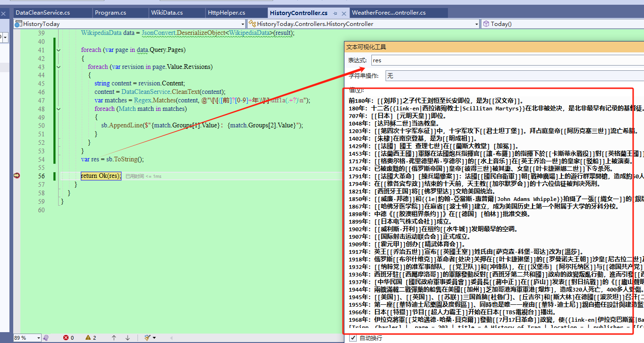This screenshot has height=343, width=644.
Task: Click the code health indicator icon
Action: pyautogui.click(x=46, y=338)
